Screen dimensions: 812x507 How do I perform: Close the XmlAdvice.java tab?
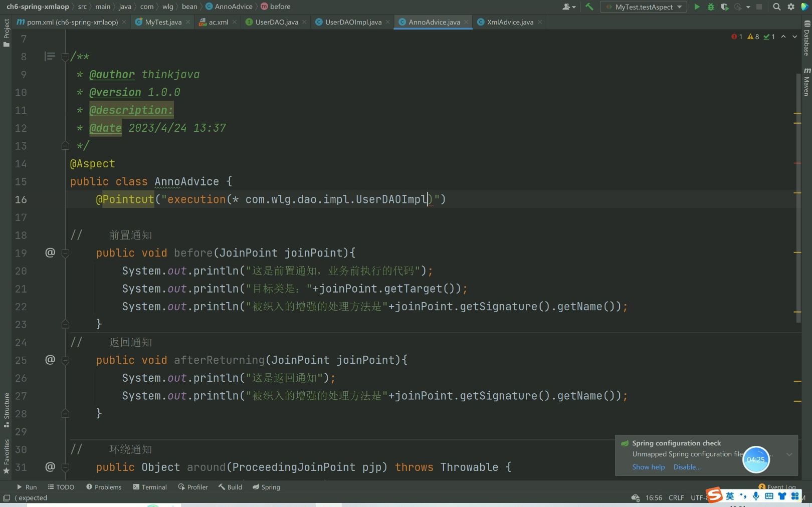pyautogui.click(x=540, y=22)
